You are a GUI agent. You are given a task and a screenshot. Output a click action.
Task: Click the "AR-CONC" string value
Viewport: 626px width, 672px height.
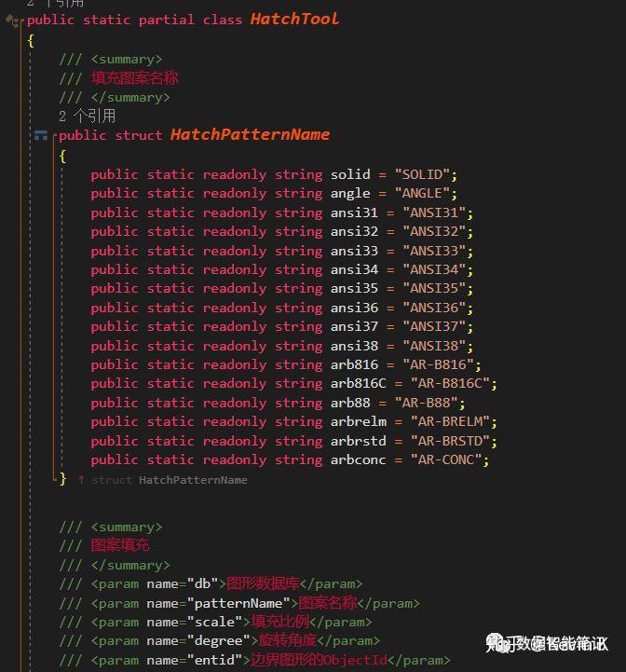pos(446,459)
